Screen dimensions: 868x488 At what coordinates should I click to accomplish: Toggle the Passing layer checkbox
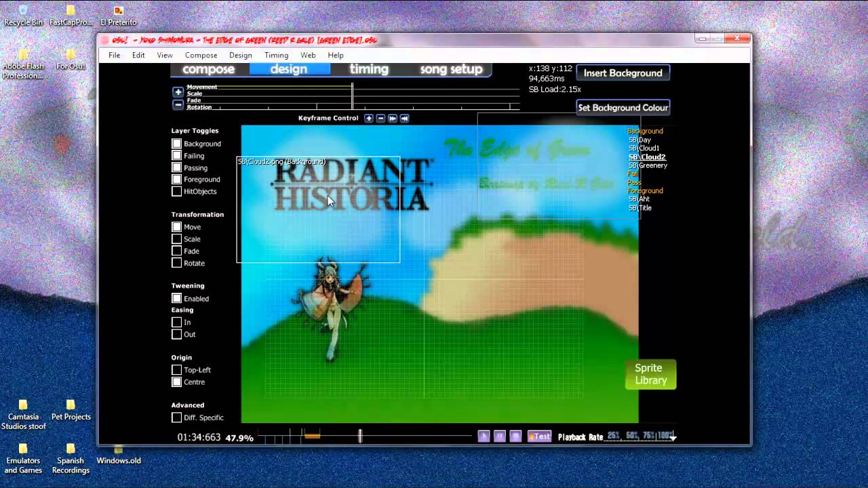coord(177,167)
